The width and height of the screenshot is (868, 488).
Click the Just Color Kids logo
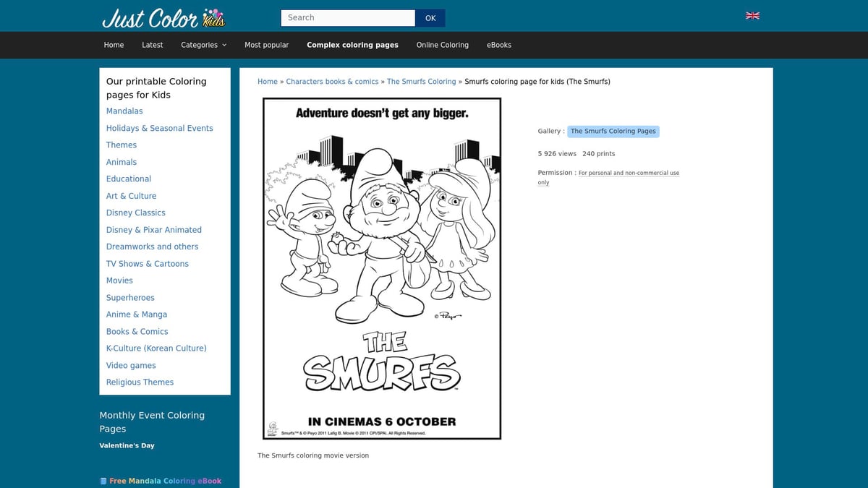click(164, 17)
